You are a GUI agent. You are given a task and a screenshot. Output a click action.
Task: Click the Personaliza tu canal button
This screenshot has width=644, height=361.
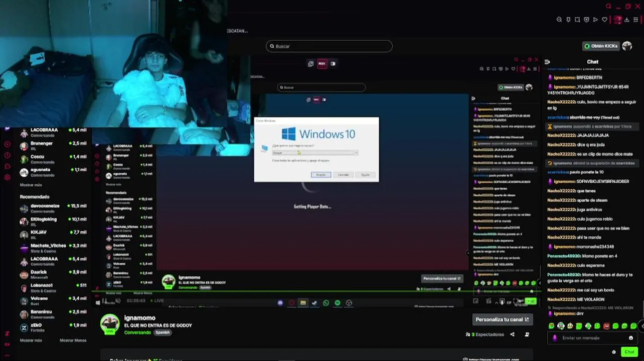click(502, 319)
